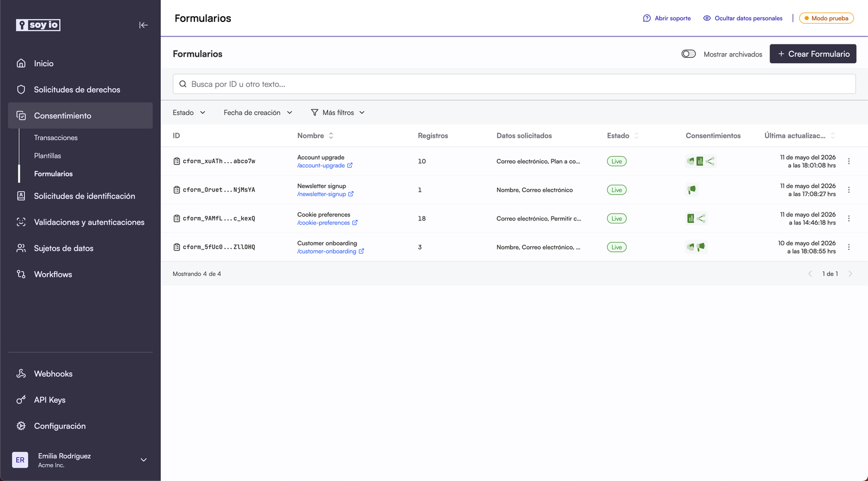
Task: Click the share consent icon in Account upgrade row
Action: [x=711, y=161]
